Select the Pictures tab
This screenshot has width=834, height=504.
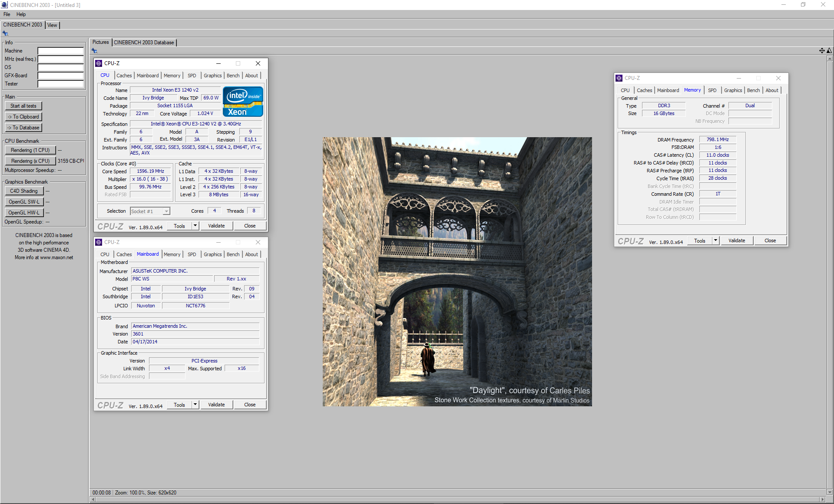100,42
